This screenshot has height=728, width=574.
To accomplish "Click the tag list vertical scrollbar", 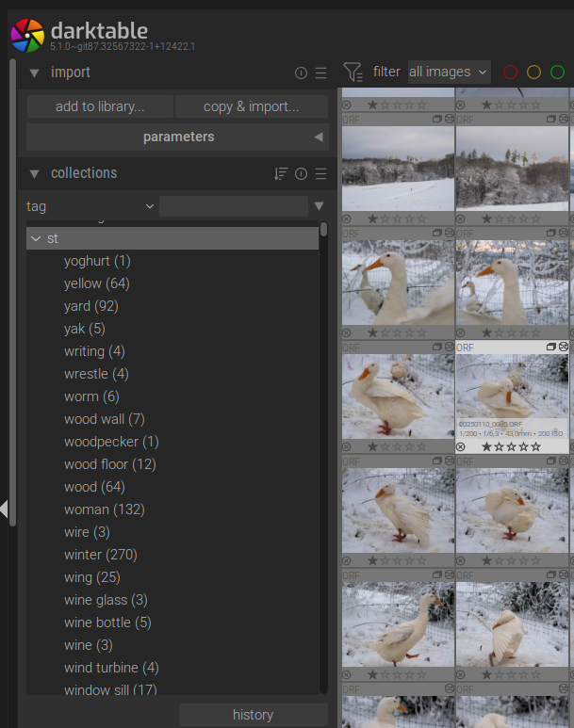I will [323, 230].
